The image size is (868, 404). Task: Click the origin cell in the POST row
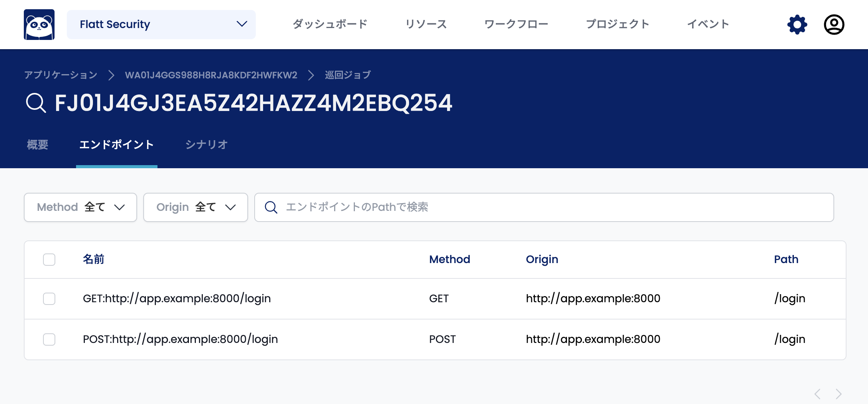click(593, 339)
